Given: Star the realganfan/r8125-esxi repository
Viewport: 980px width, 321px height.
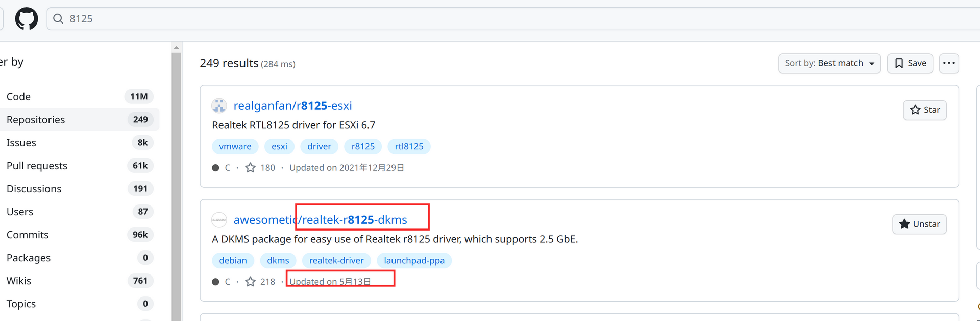Looking at the screenshot, I should click(x=925, y=110).
